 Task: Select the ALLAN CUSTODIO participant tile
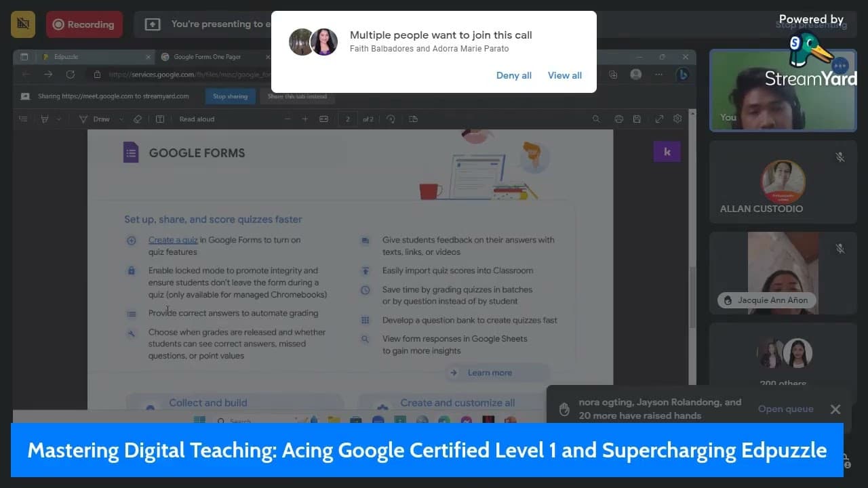(x=783, y=181)
